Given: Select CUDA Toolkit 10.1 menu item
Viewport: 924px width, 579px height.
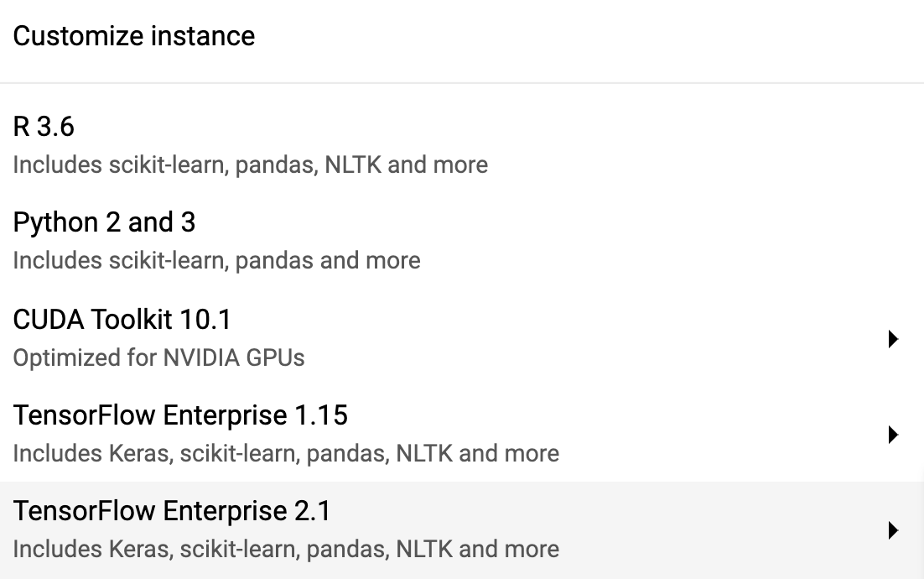Looking at the screenshot, I should 122,320.
